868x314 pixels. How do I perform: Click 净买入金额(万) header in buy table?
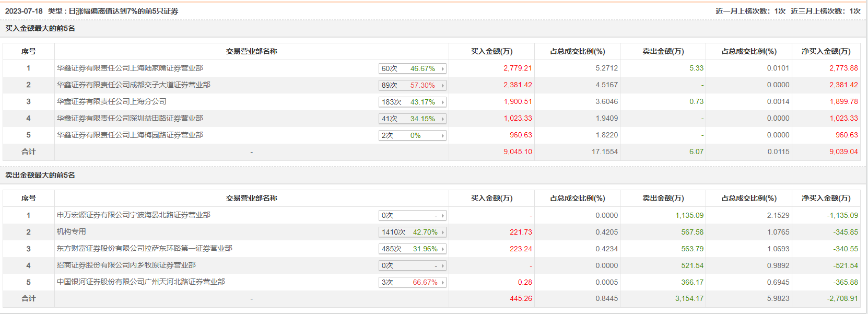826,51
